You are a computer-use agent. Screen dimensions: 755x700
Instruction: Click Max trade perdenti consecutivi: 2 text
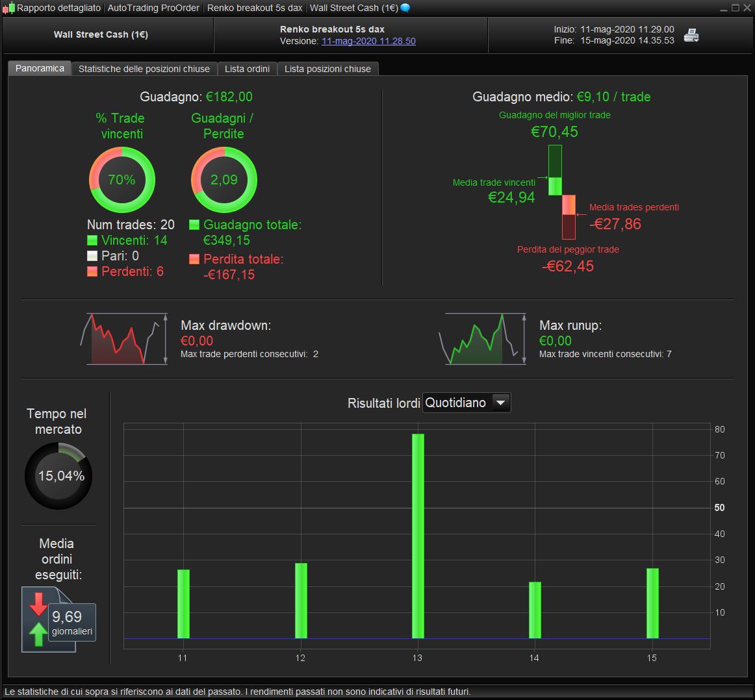(x=250, y=354)
